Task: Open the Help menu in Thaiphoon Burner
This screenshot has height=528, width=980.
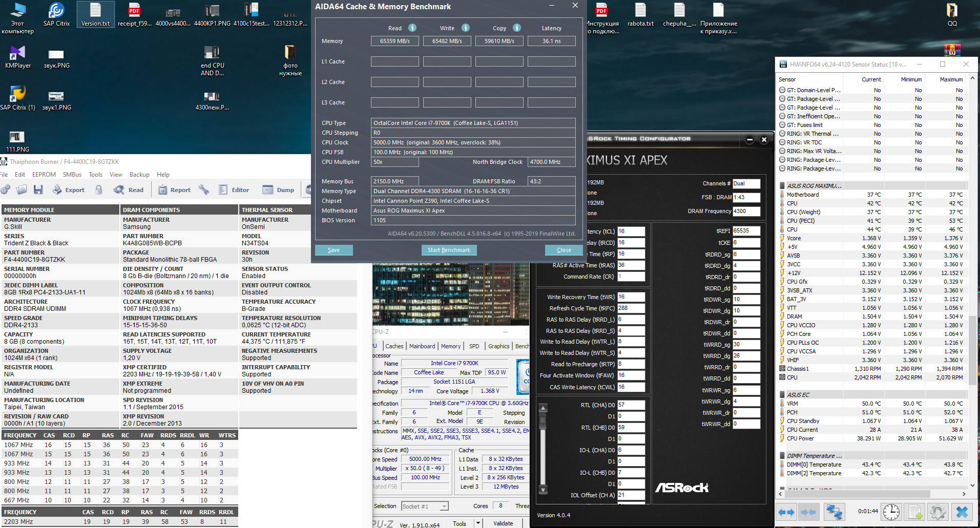Action: 163,175
